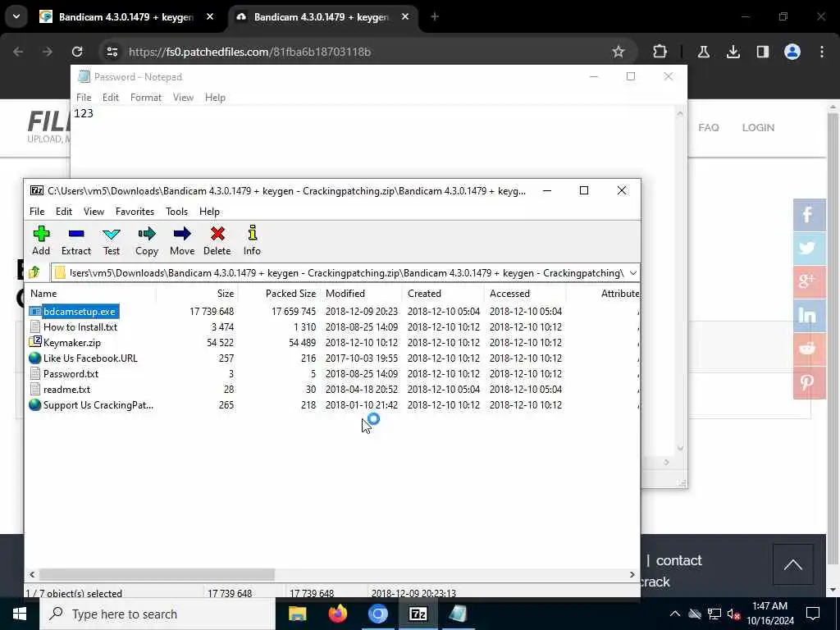Image resolution: width=840 pixels, height=630 pixels.
Task: Expand the 7-Zip address path dropdown
Action: tap(632, 272)
